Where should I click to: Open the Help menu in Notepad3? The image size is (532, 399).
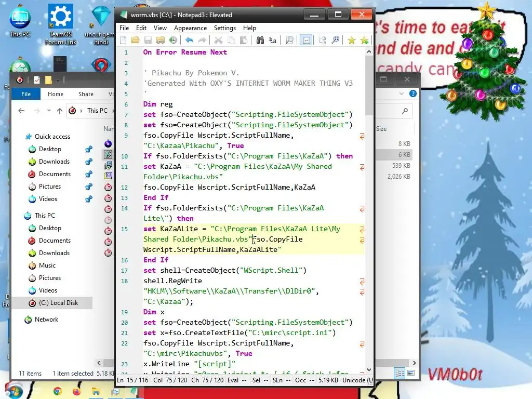(249, 28)
